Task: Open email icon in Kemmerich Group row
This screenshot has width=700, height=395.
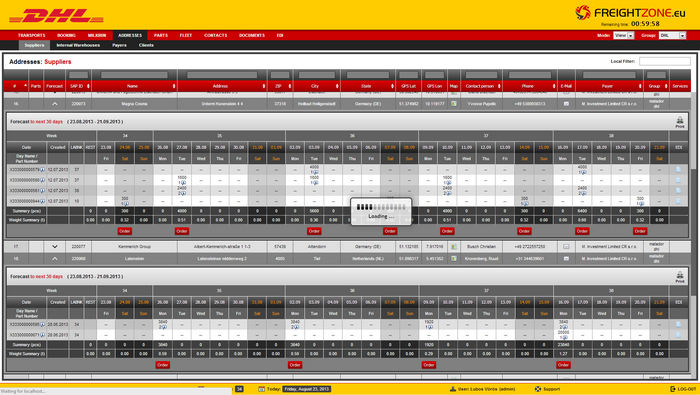Action: [x=566, y=246]
